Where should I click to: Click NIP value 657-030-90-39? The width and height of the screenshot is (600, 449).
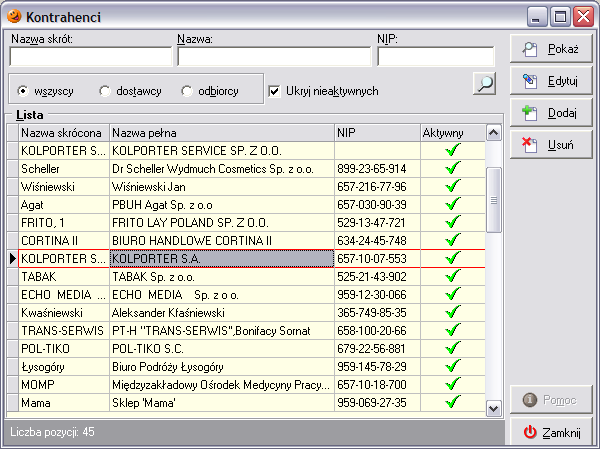(372, 204)
